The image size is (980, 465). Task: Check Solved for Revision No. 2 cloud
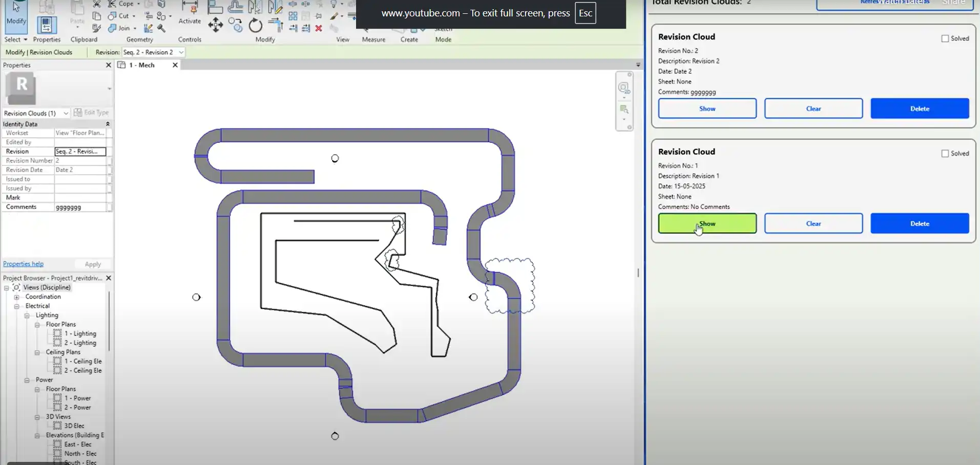point(945,38)
